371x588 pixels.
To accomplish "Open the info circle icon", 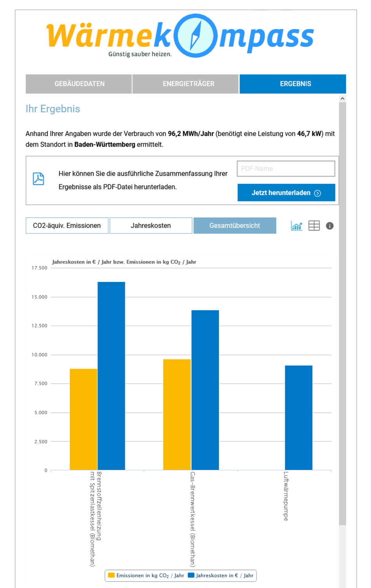I will tap(330, 226).
